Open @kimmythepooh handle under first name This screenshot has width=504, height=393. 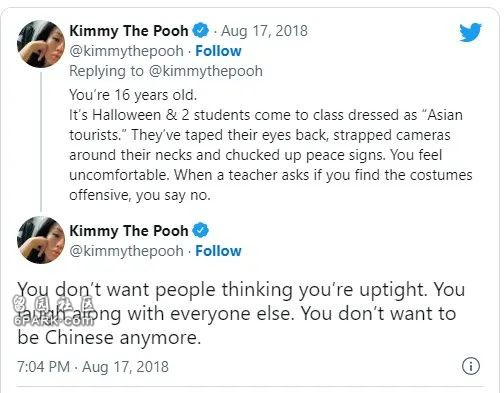point(126,51)
